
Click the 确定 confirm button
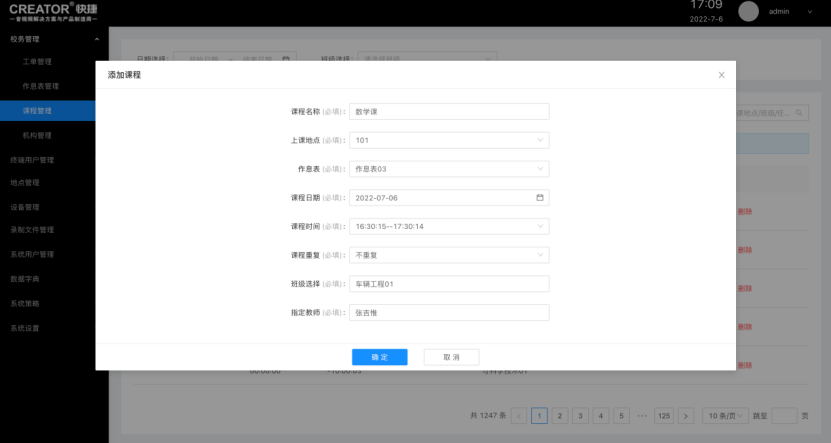point(379,357)
